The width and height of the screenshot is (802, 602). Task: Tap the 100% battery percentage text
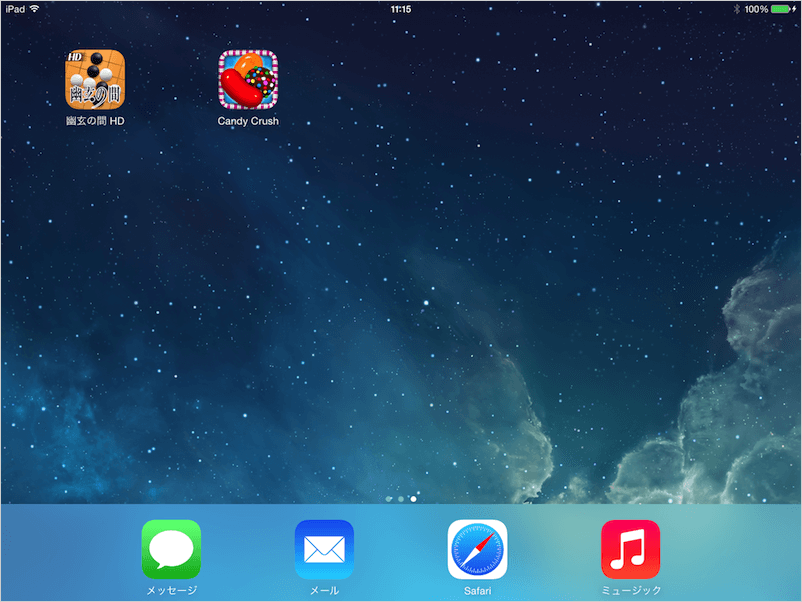click(756, 9)
